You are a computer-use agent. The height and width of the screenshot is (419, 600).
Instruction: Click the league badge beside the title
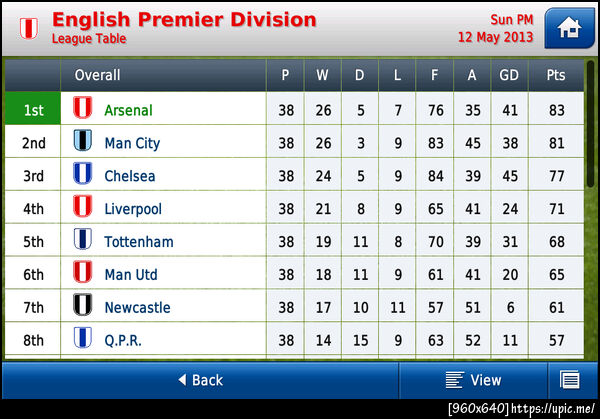tap(26, 28)
